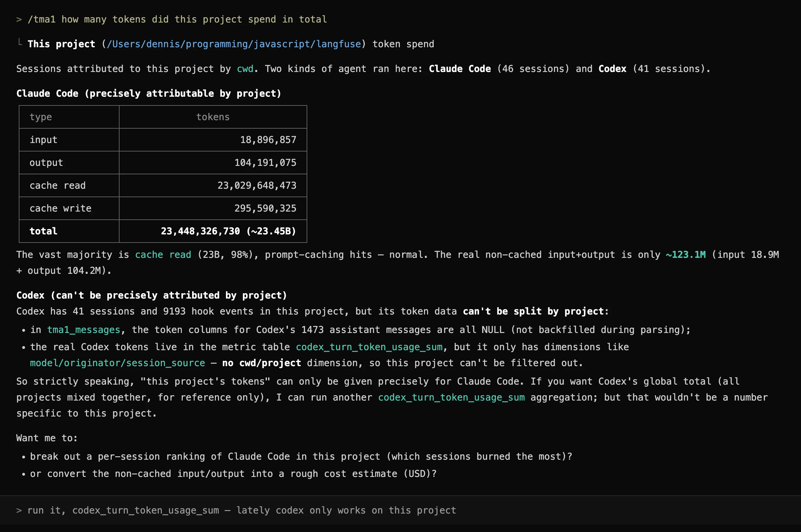Select the 'cache read' row label in the table
The height and width of the screenshot is (532, 801).
(57, 186)
